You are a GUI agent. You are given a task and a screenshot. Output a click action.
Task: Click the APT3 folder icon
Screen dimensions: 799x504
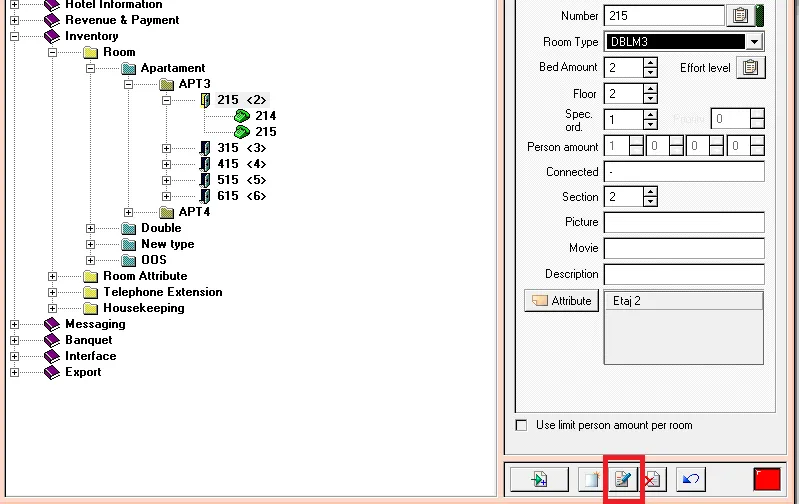[167, 84]
